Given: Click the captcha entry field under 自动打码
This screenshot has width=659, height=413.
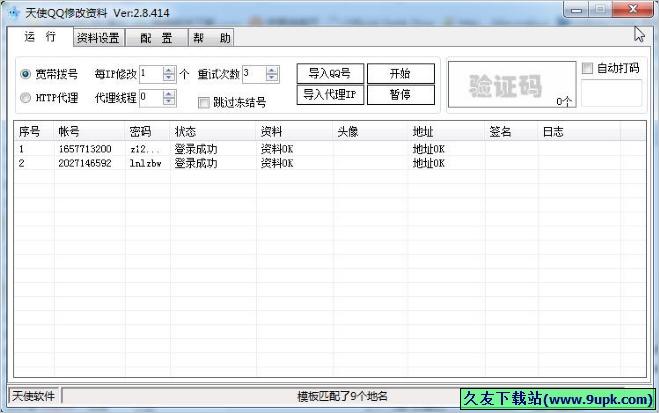Looking at the screenshot, I should (612, 93).
